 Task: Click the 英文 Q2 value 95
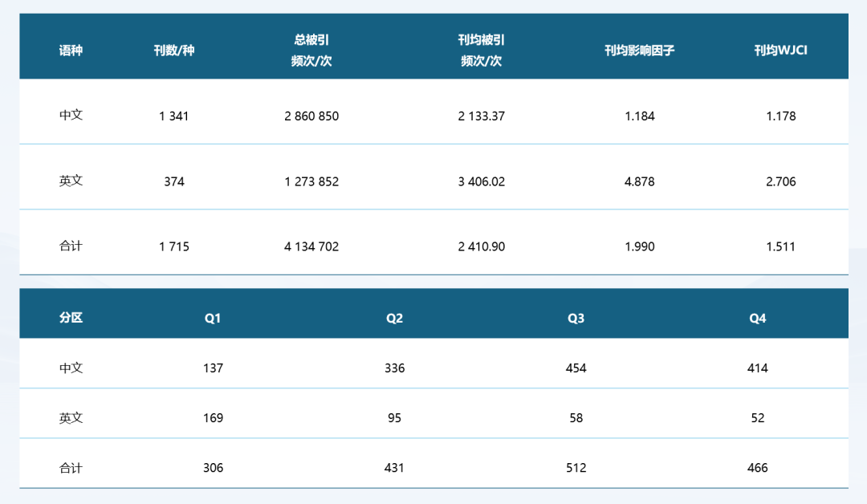pyautogui.click(x=394, y=418)
